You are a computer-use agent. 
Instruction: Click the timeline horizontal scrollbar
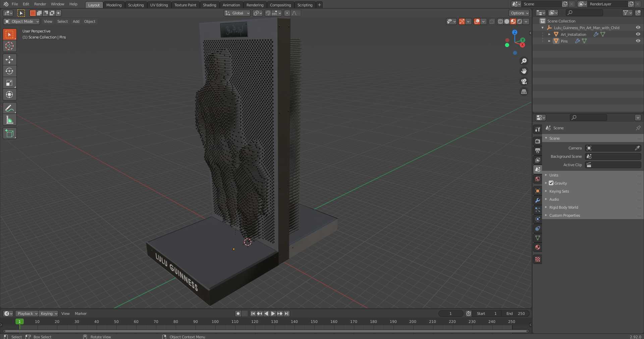[266, 331]
